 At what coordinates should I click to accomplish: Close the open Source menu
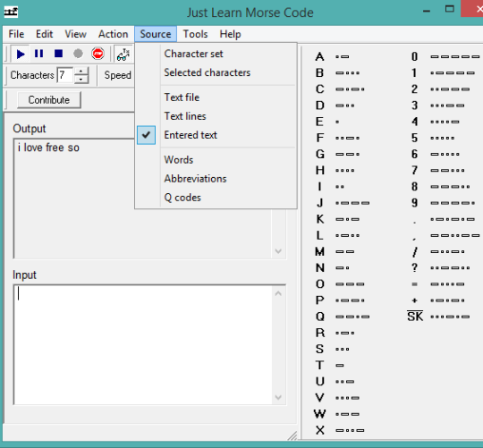coord(156,34)
